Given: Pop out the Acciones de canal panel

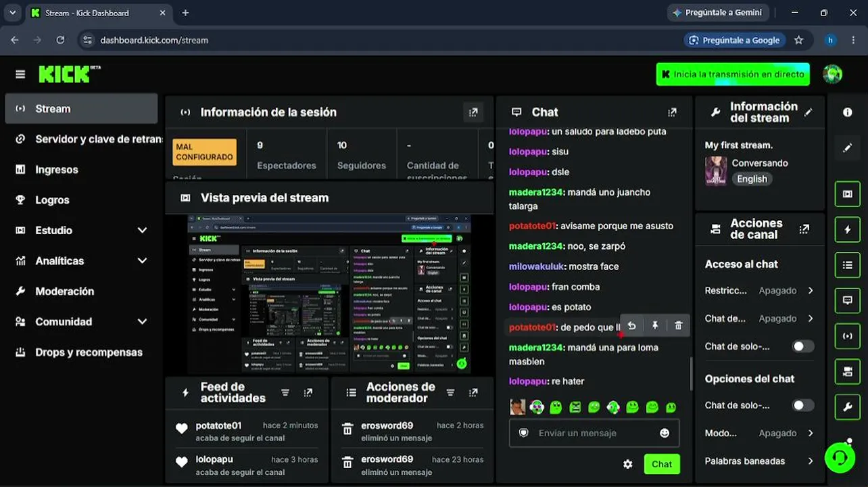Looking at the screenshot, I should [804, 229].
